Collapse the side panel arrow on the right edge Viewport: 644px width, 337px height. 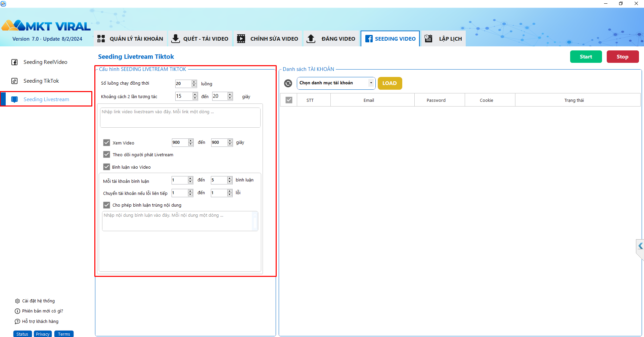click(640, 246)
